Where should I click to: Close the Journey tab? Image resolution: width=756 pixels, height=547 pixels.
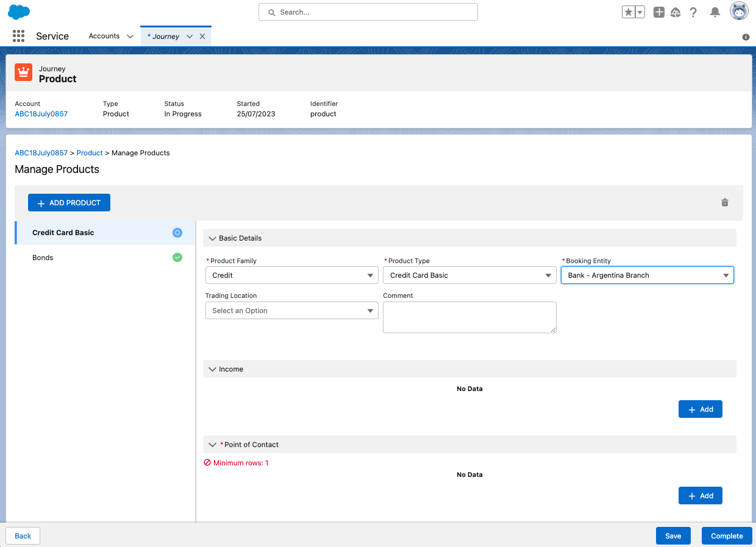(x=202, y=37)
